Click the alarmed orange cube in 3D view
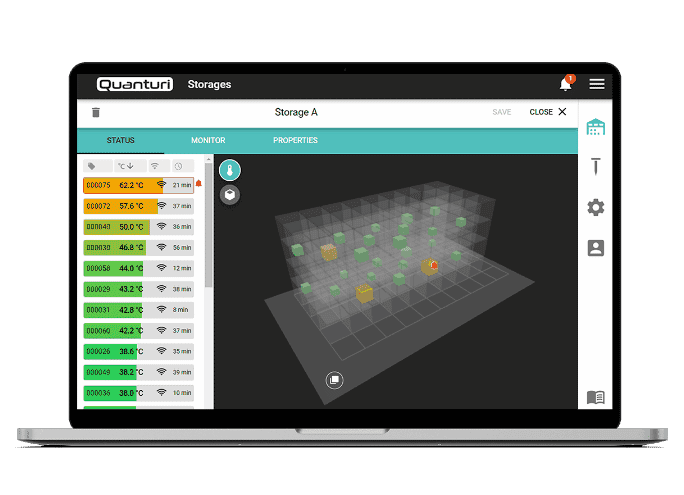 [429, 266]
